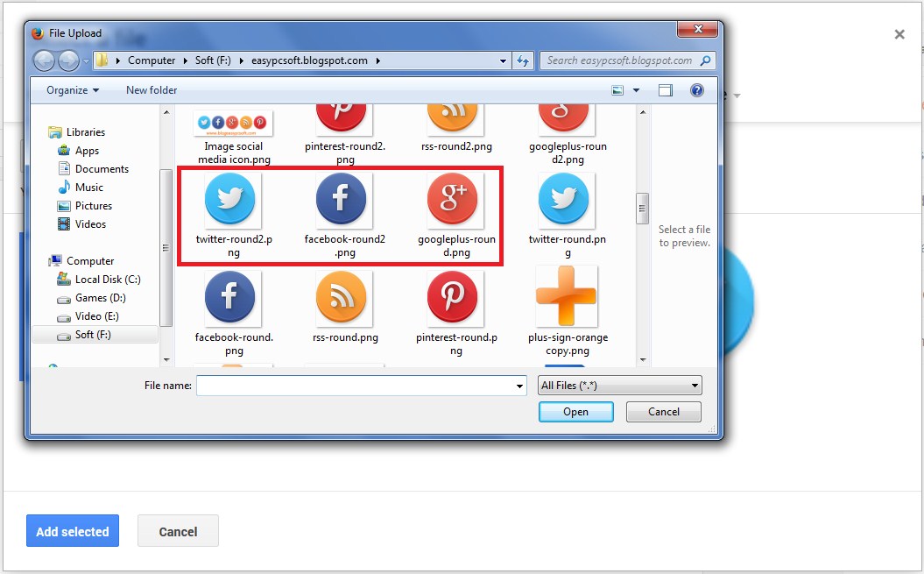The width and height of the screenshot is (924, 574).
Task: Click the file list scrollbar thumb
Action: [x=642, y=209]
